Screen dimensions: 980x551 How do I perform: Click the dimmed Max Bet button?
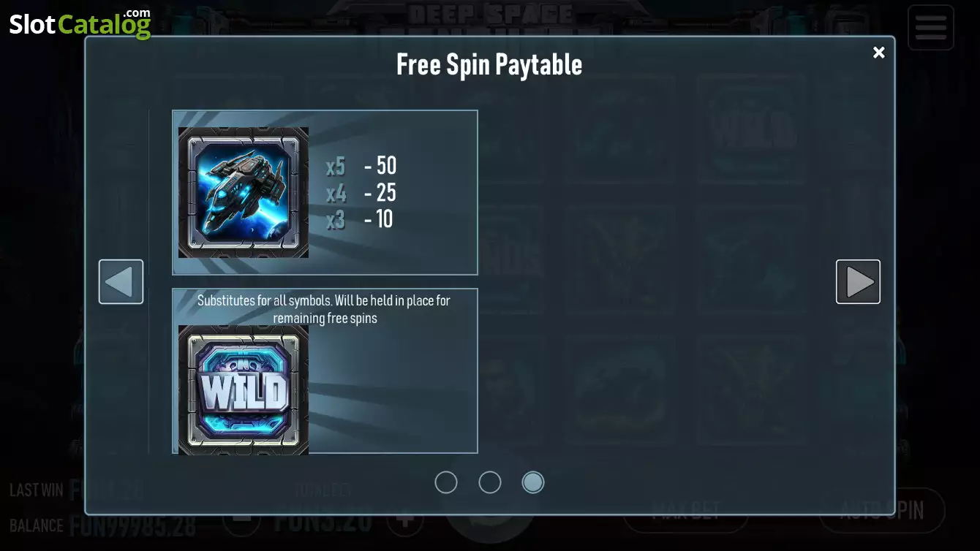point(685,509)
